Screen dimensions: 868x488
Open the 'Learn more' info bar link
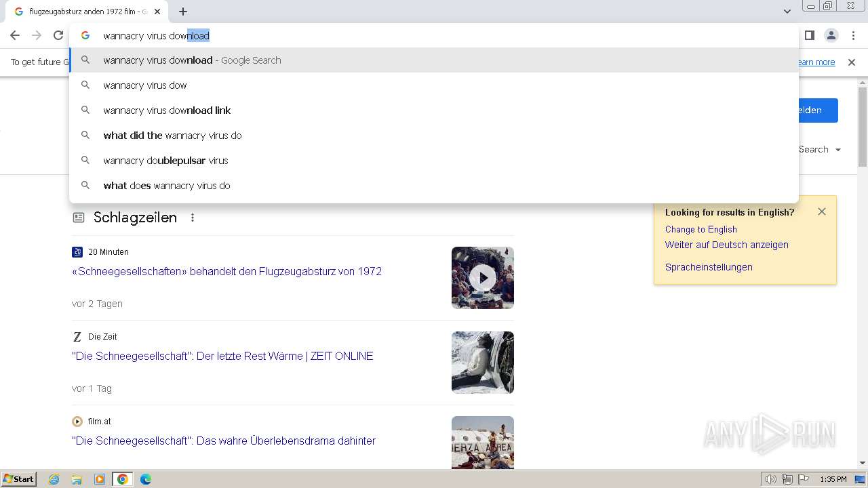[816, 62]
